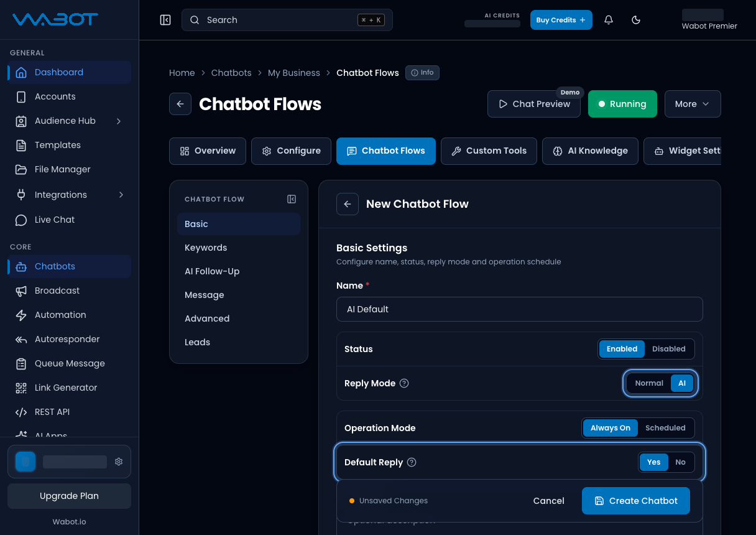Open notifications bell
Image resolution: width=756 pixels, height=535 pixels.
pyautogui.click(x=609, y=20)
